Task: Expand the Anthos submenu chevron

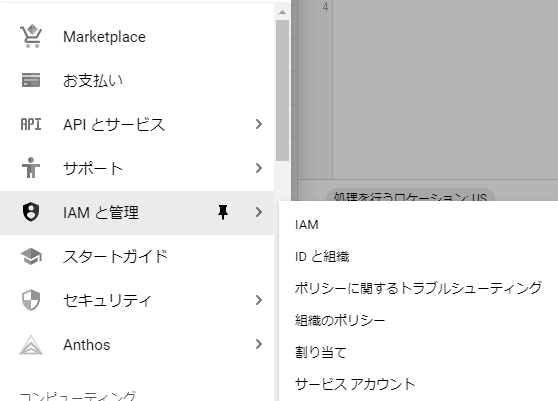Action: pos(259,344)
